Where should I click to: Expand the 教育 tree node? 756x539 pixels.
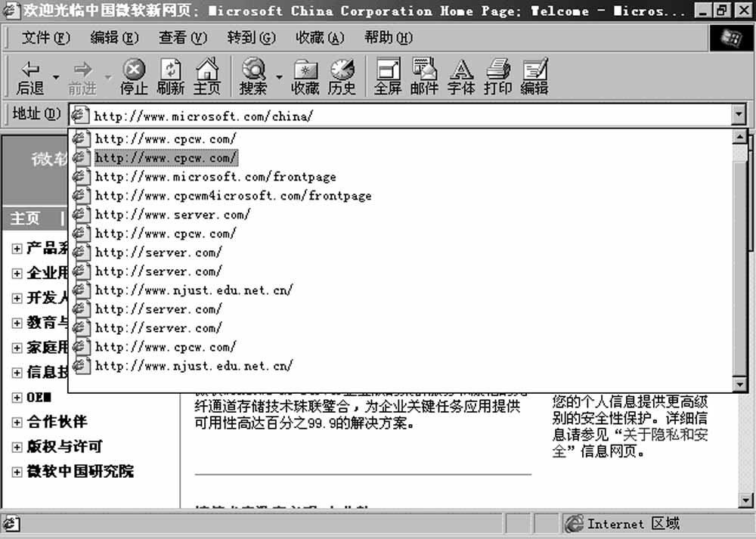tap(17, 323)
